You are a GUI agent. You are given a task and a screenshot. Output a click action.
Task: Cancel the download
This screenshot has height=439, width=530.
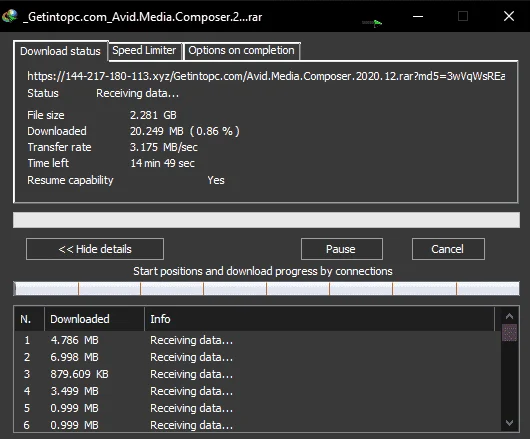[x=448, y=249]
